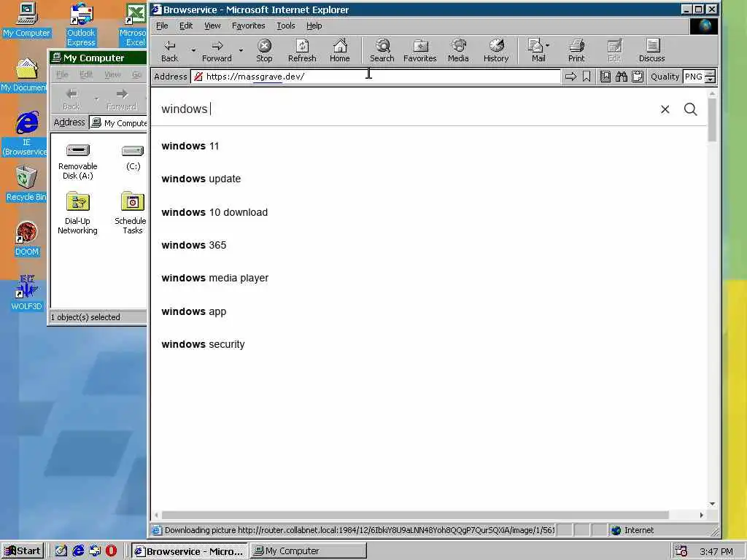Choose the 'windows app' suggestion
This screenshot has height=560, width=747.
(429, 311)
